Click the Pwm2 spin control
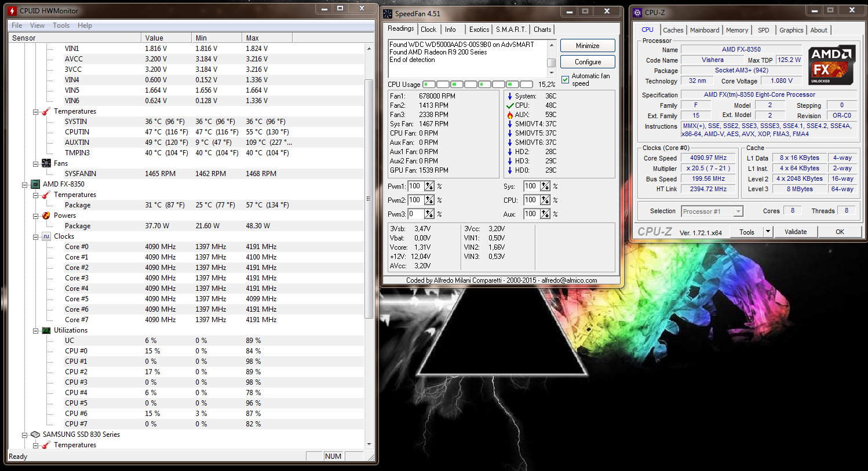Viewport: 868px width, 471px height. 429,200
